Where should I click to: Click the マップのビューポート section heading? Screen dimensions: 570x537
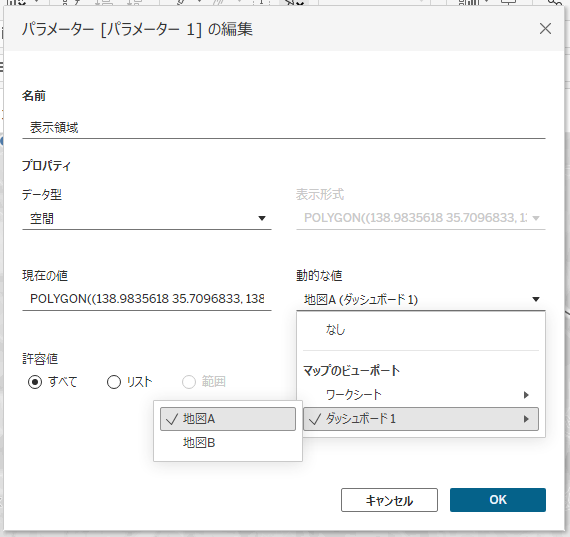pyautogui.click(x=352, y=371)
